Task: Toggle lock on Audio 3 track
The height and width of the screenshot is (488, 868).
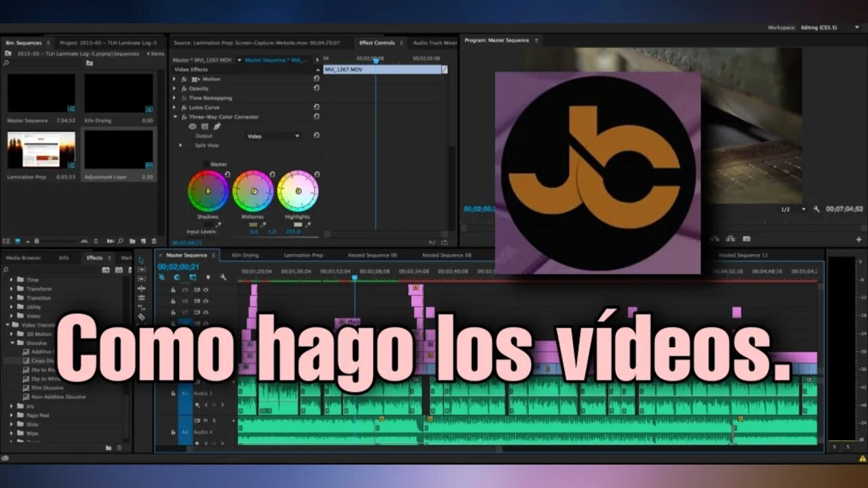Action: (173, 393)
